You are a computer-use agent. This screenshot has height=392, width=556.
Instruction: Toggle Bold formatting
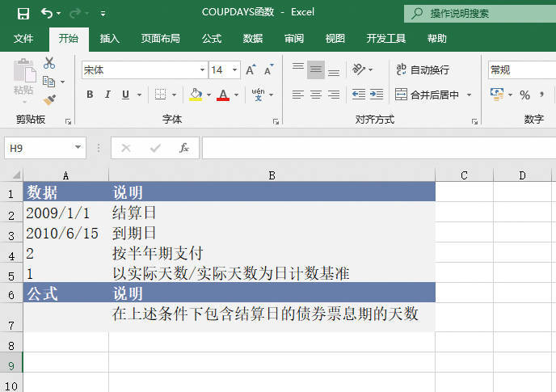click(x=90, y=95)
